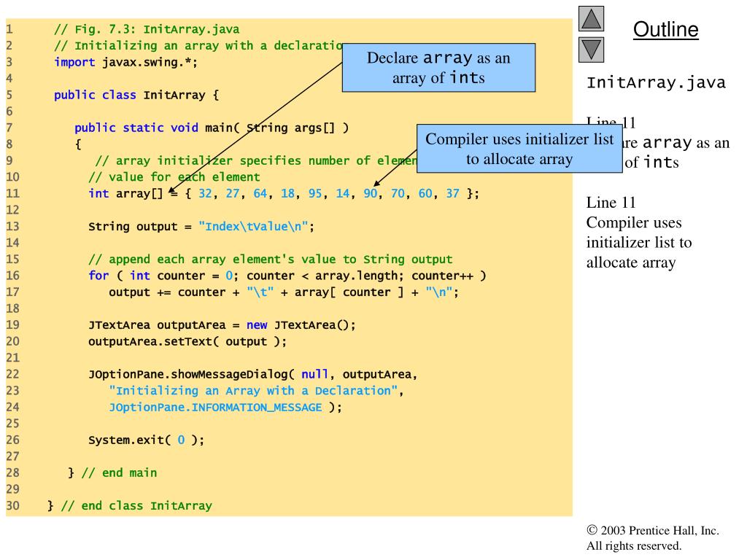Viewport: 747px width, 560px height.
Task: Click the '// end class InitArray' comment
Action: pyautogui.click(x=136, y=506)
